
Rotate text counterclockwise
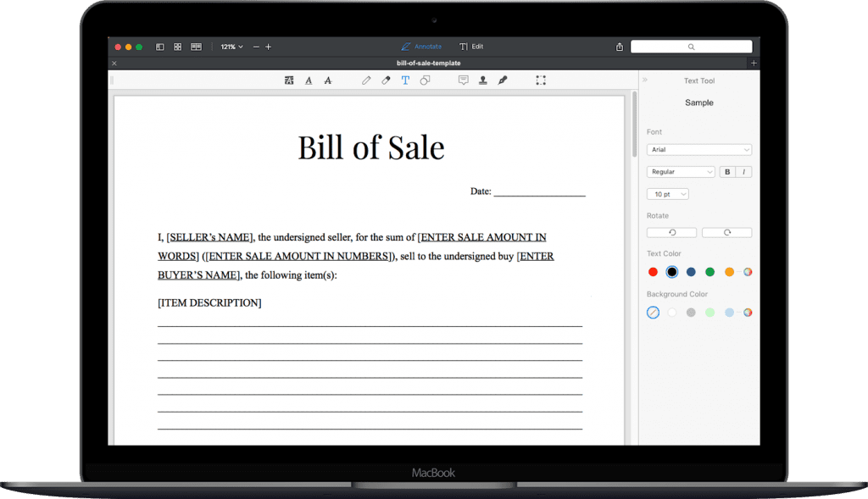click(x=671, y=232)
